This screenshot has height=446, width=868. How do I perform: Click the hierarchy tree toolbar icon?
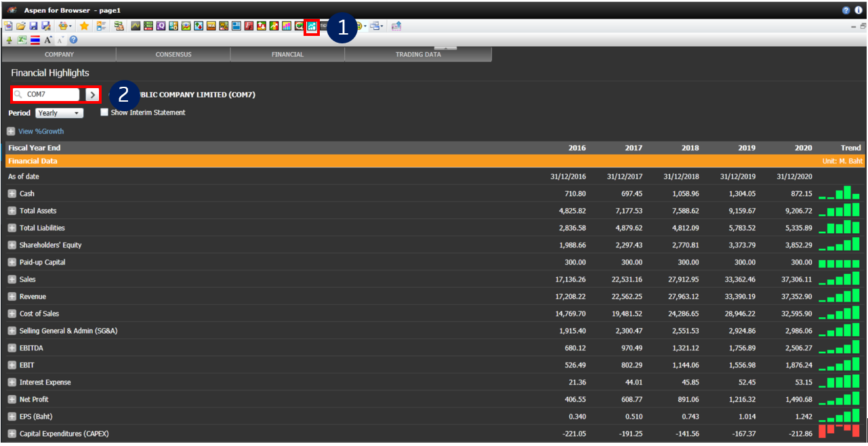point(119,26)
